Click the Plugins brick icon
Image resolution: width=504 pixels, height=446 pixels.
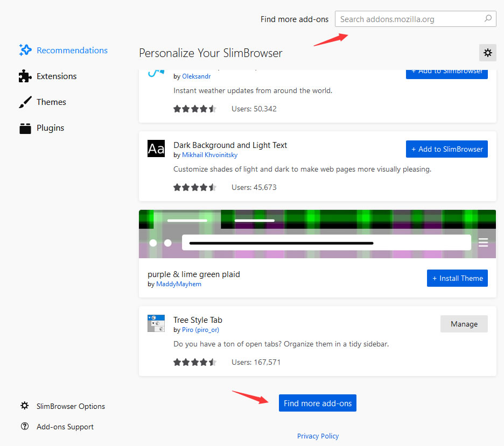tap(25, 128)
